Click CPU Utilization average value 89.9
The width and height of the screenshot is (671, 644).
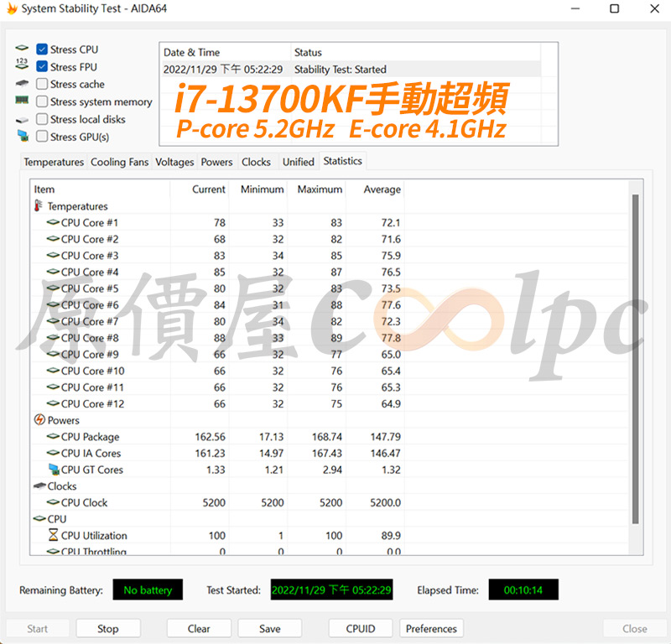(391, 535)
